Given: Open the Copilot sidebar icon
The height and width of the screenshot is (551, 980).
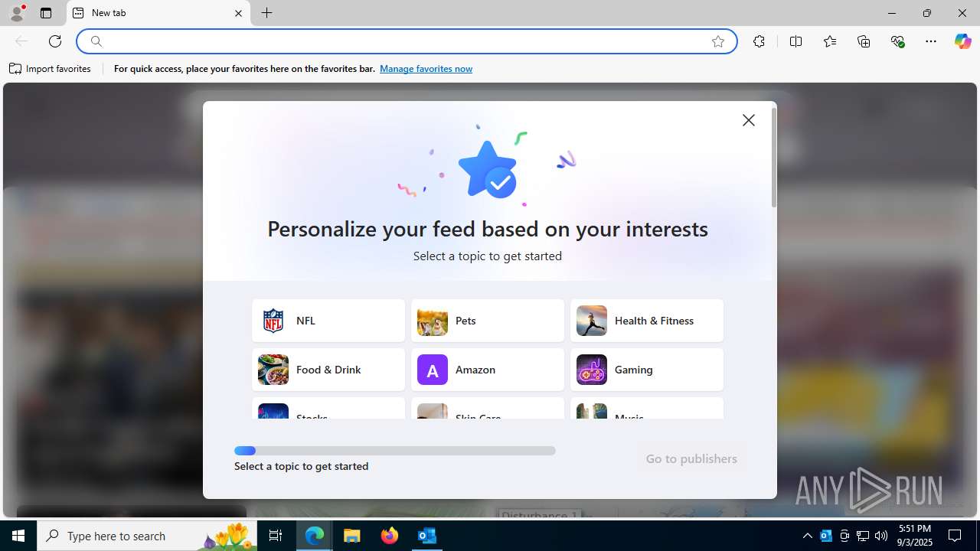Looking at the screenshot, I should coord(962,41).
